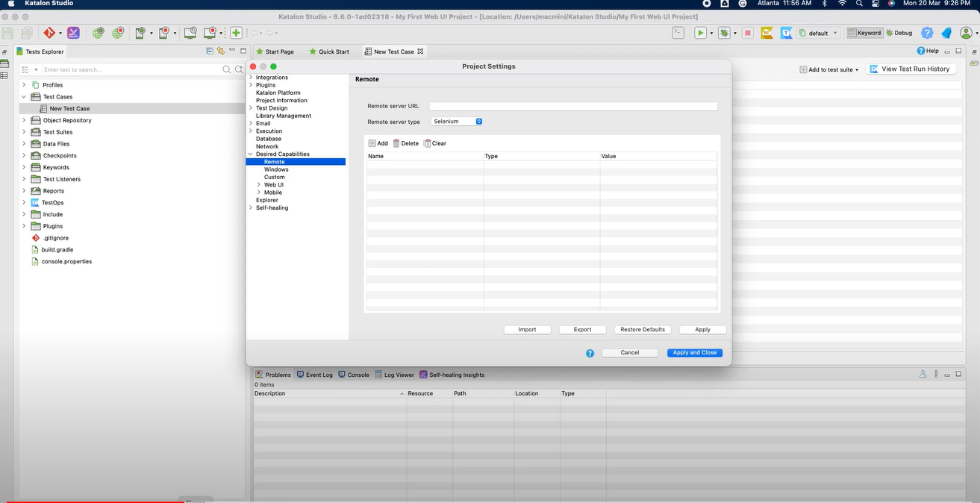Image resolution: width=980 pixels, height=503 pixels.
Task: Click the Apple menu icon
Action: pos(11,4)
